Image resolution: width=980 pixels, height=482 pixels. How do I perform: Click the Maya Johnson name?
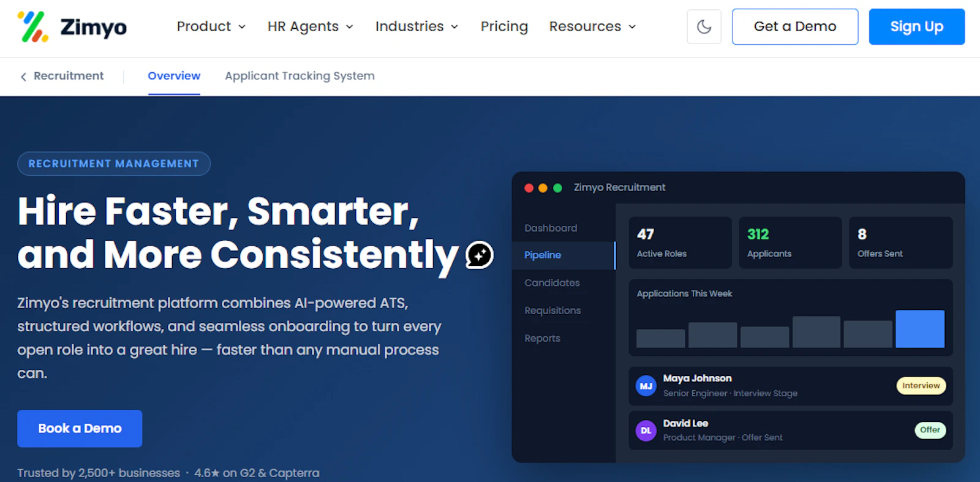coord(697,378)
